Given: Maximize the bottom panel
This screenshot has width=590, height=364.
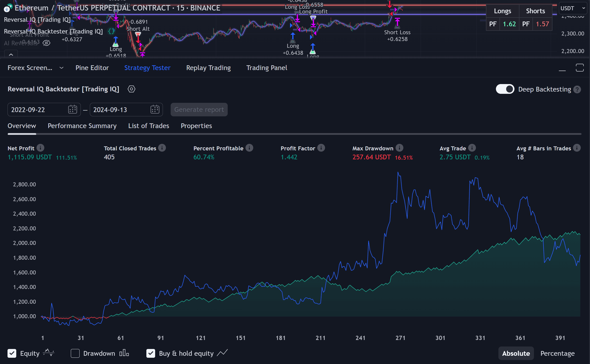Looking at the screenshot, I should 579,68.
